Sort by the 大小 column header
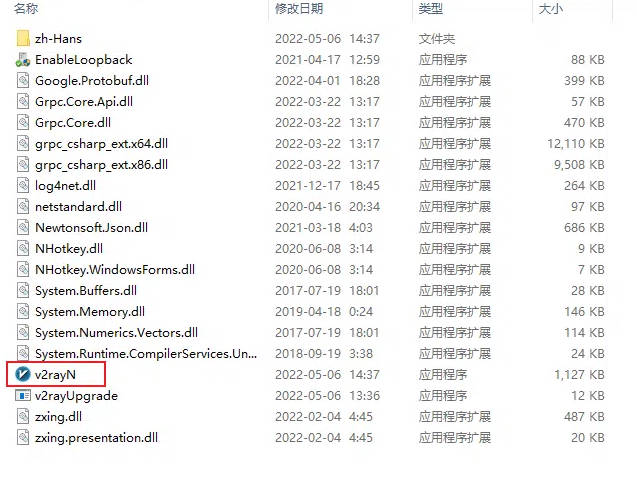637x485 pixels. pos(550,9)
